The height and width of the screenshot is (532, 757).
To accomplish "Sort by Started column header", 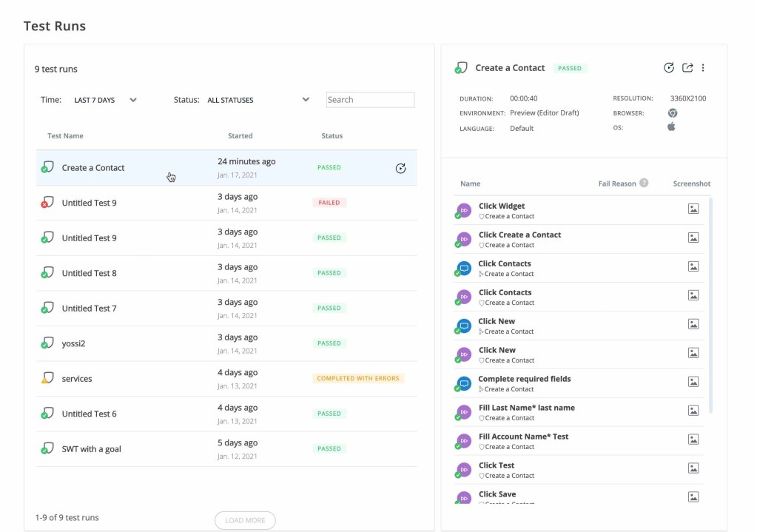I will point(240,136).
